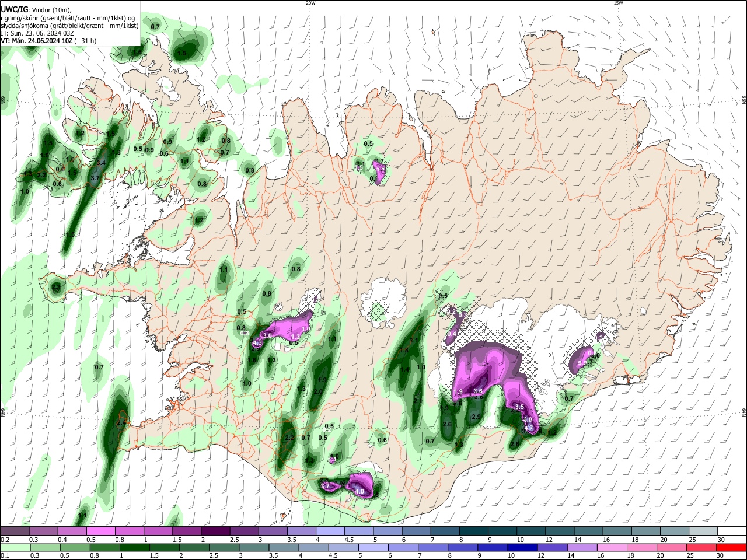Screen dimensions: 747x560
Task: Select the pale gray 25–30 snow swatch
Action: coord(703,531)
